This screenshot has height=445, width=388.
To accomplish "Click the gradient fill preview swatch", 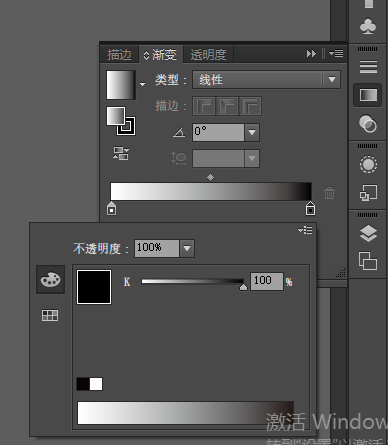I will click(x=121, y=85).
